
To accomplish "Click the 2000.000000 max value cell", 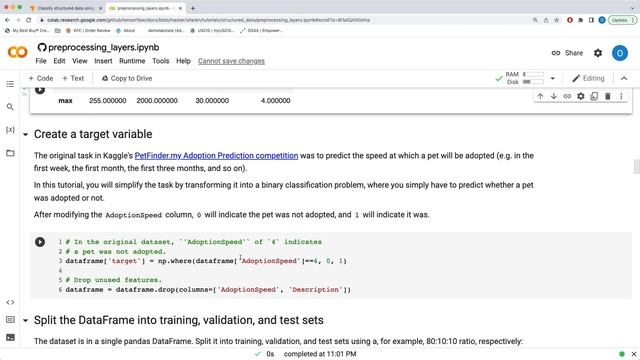I will [x=157, y=101].
